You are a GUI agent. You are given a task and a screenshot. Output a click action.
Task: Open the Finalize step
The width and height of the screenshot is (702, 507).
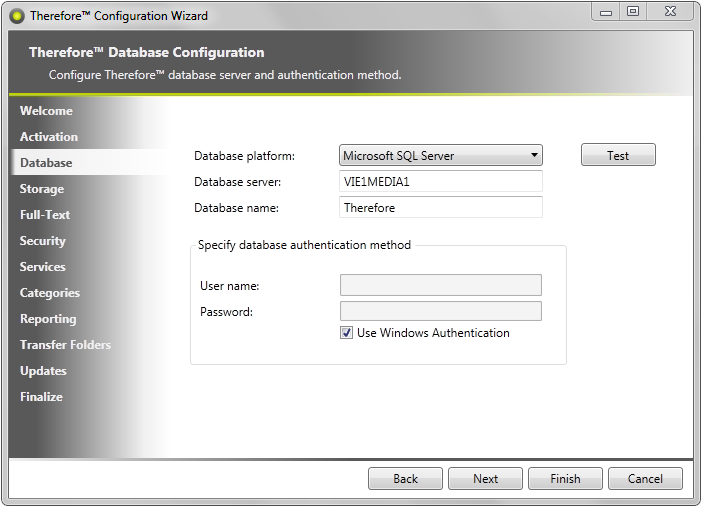tap(41, 396)
